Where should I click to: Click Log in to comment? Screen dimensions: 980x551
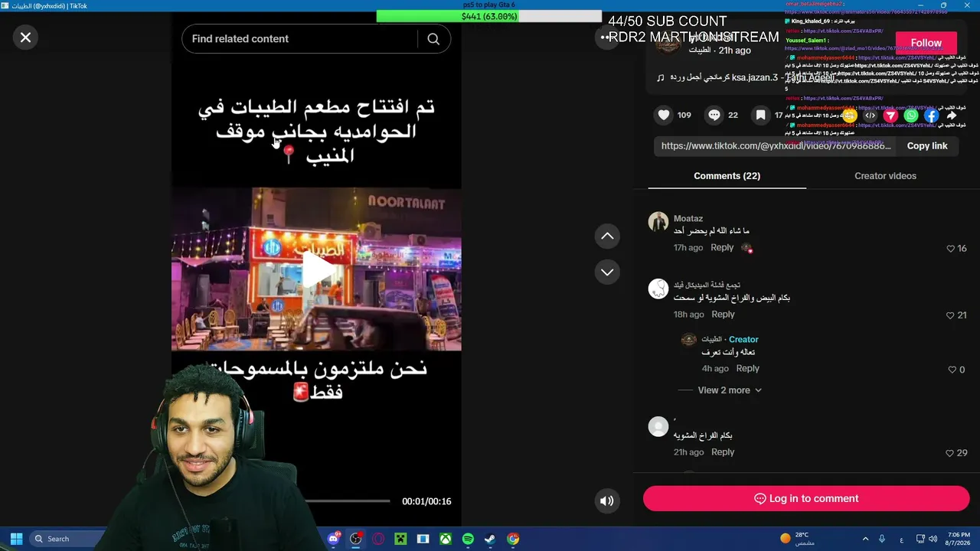806,499
